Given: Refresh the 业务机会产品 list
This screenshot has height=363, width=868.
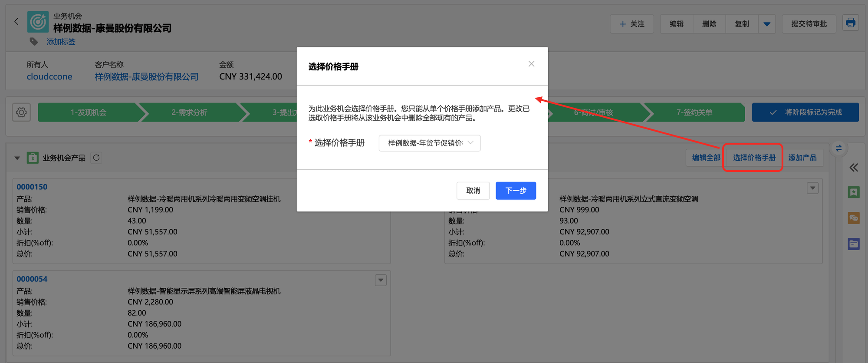Looking at the screenshot, I should tap(96, 158).
